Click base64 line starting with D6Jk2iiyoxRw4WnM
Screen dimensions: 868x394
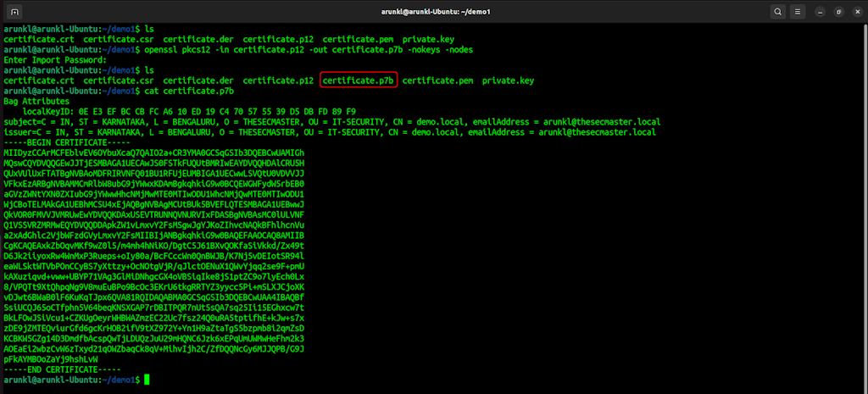154,256
